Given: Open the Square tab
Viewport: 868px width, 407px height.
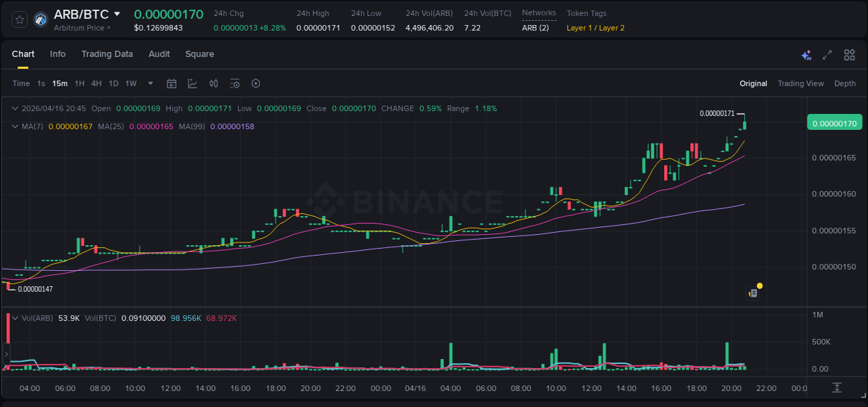Looking at the screenshot, I should pyautogui.click(x=199, y=54).
